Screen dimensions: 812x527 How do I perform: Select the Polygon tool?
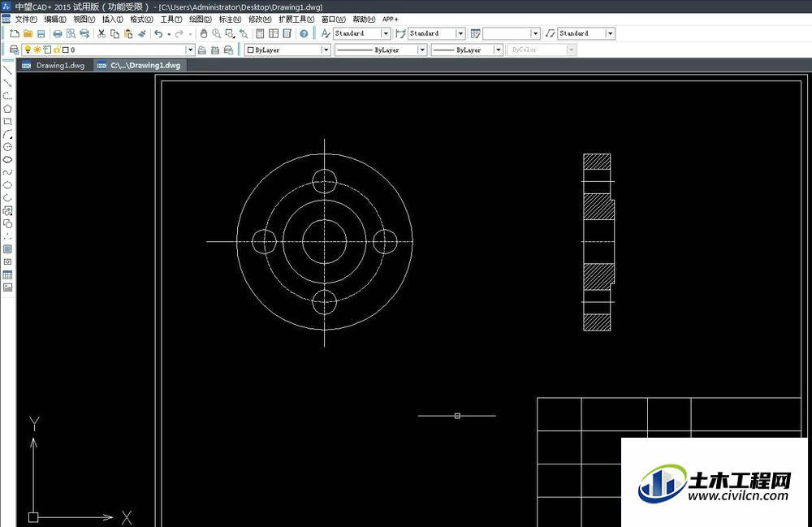(x=7, y=109)
